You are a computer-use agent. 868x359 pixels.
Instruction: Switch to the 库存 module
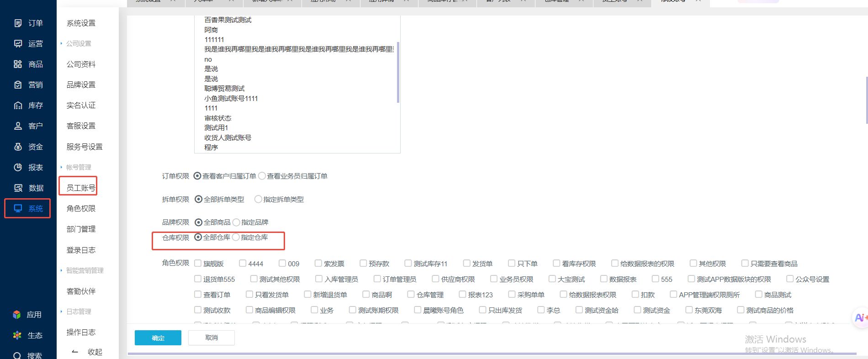[28, 106]
